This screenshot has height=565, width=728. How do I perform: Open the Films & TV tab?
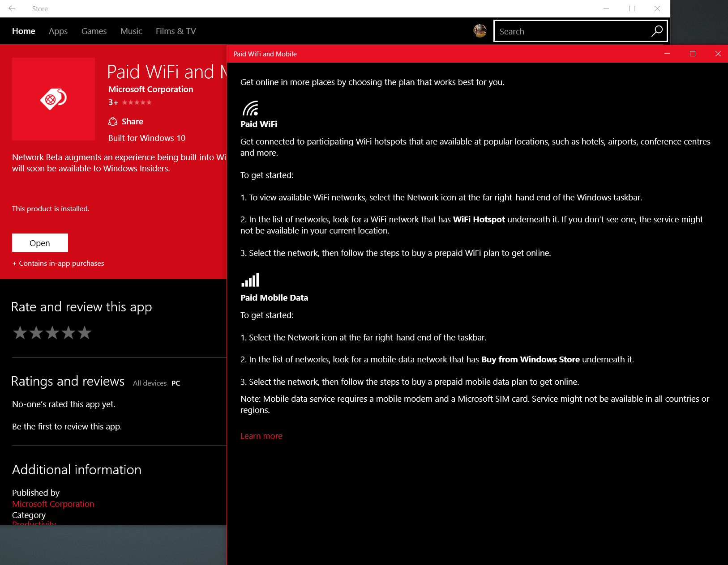(x=176, y=31)
